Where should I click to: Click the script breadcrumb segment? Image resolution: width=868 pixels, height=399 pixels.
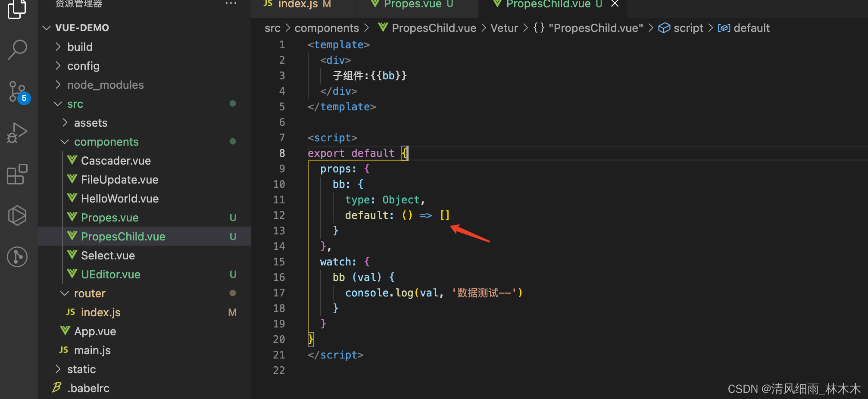click(688, 28)
